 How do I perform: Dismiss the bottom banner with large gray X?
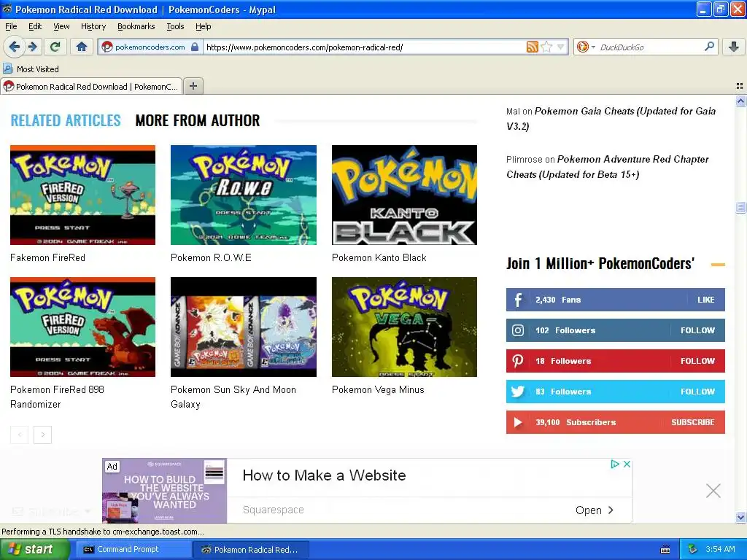[713, 491]
